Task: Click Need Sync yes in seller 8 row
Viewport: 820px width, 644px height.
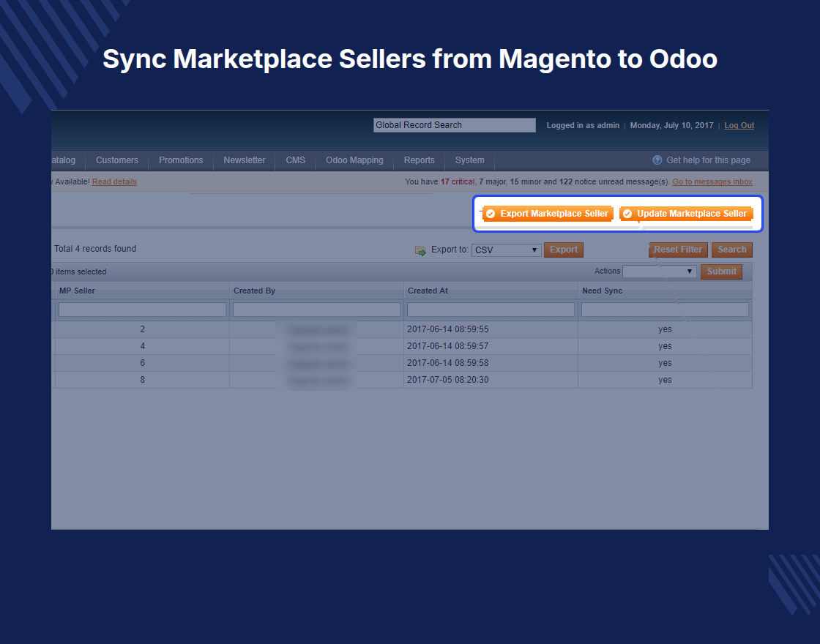Action: (x=666, y=380)
